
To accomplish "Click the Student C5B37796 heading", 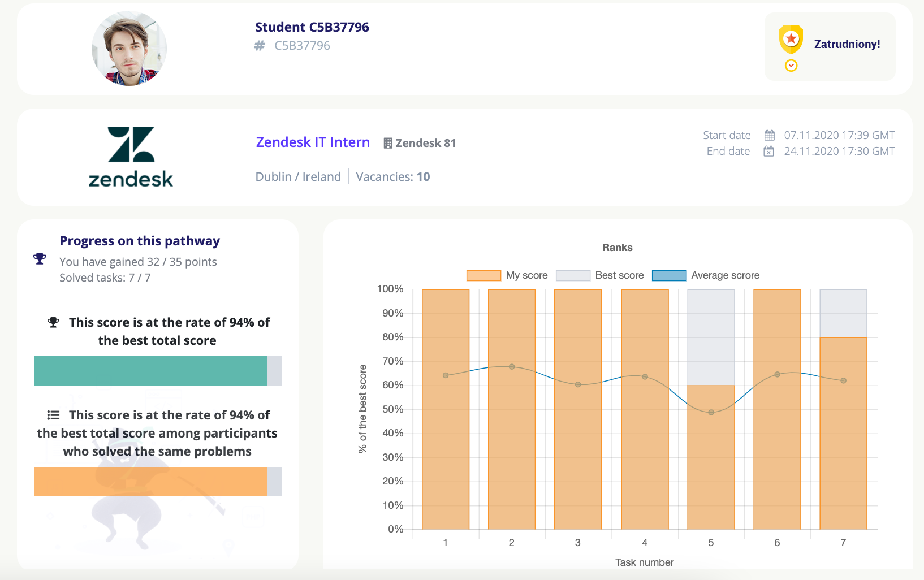I will pyautogui.click(x=312, y=27).
